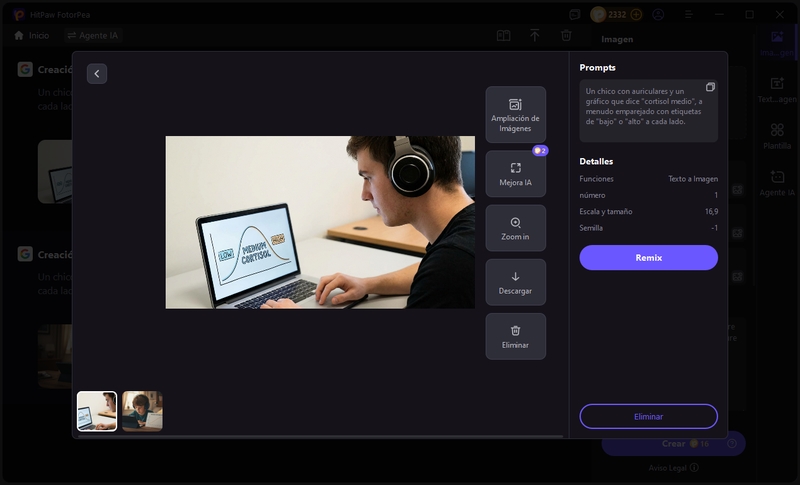Open Ampliación de Imágenes tool
The height and width of the screenshot is (485, 800).
pyautogui.click(x=515, y=114)
